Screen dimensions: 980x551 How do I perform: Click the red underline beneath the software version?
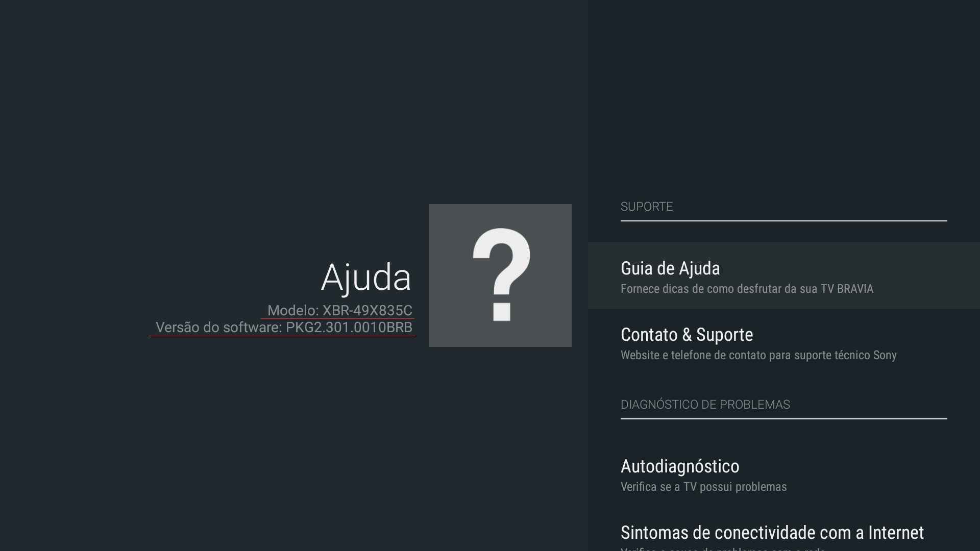point(282,336)
